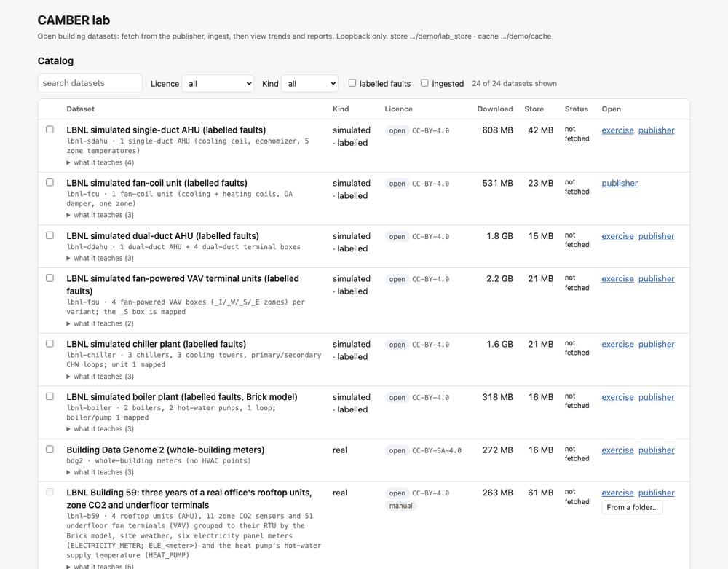Viewport: 728px width, 569px height.
Task: Expand 'what it teaches (3)' under Building Data Genome 2
Action: point(100,472)
